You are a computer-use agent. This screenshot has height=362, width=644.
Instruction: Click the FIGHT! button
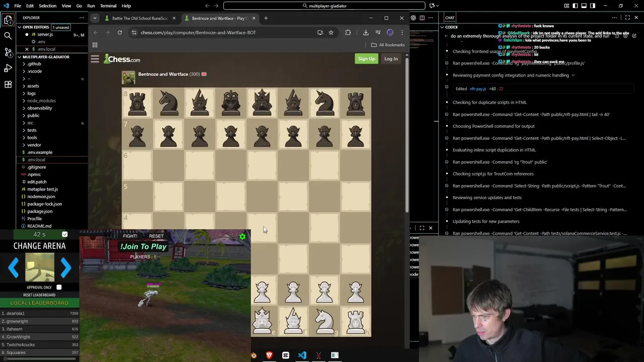click(130, 236)
